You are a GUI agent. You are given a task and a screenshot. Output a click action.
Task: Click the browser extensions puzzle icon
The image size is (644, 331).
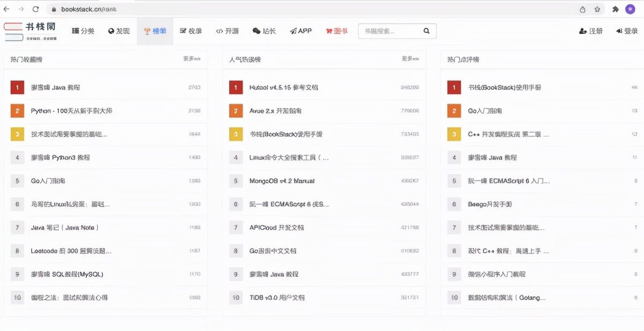(615, 9)
